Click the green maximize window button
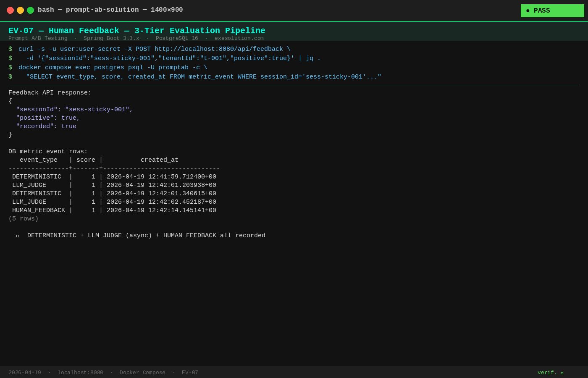Image resolution: width=588 pixels, height=378 pixels. tap(30, 10)
